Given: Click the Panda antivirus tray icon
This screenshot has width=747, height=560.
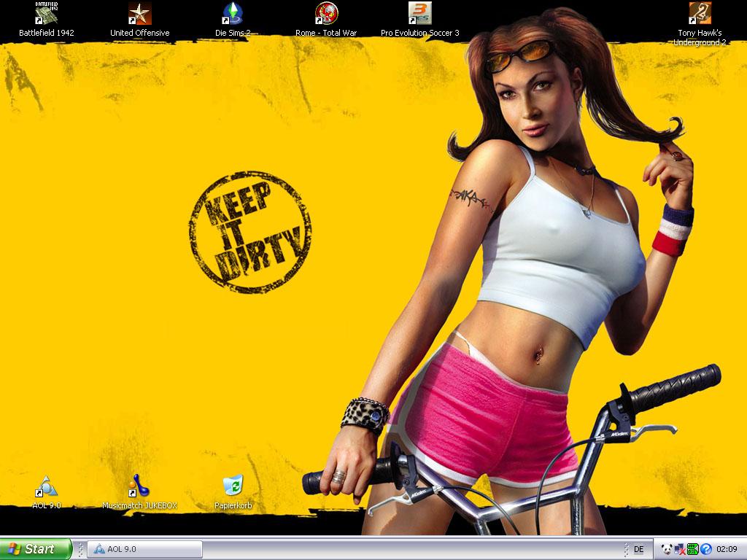Looking at the screenshot, I should pyautogui.click(x=667, y=549).
